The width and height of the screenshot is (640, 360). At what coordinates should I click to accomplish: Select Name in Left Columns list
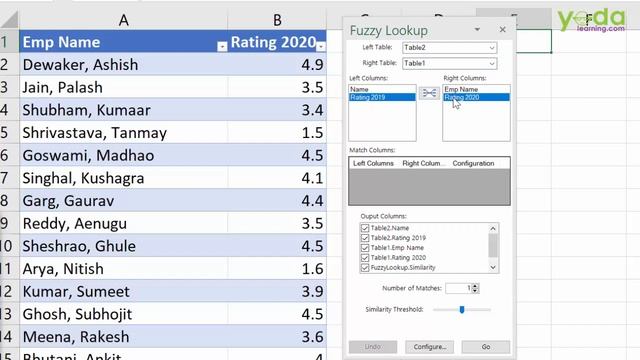(x=382, y=89)
